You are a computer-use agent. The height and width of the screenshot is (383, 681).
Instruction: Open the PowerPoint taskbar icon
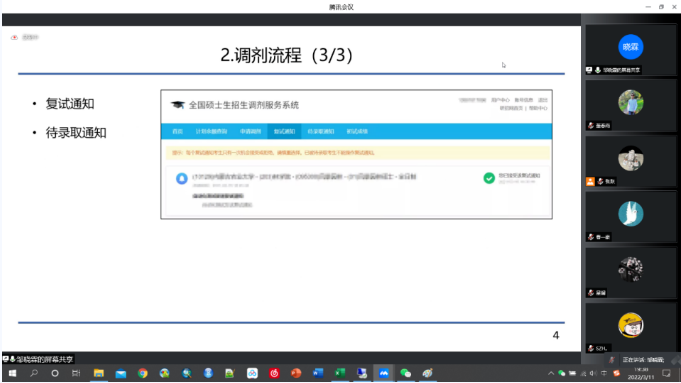296,373
